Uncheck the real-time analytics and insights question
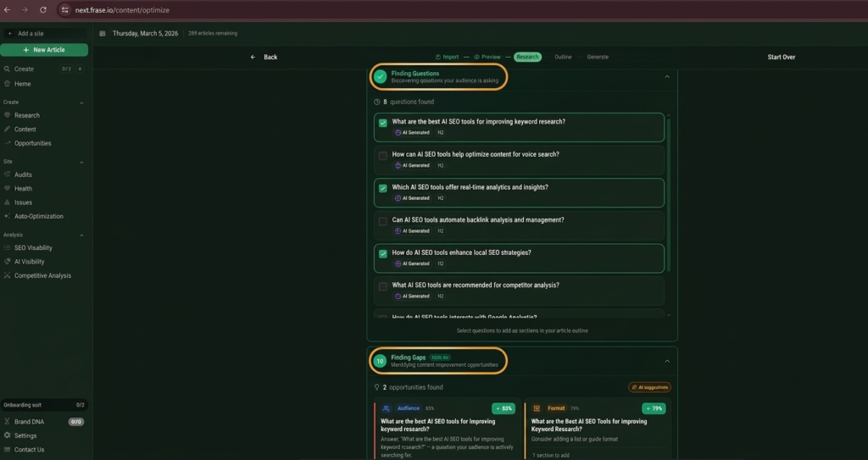This screenshot has height=460, width=868. click(x=383, y=188)
